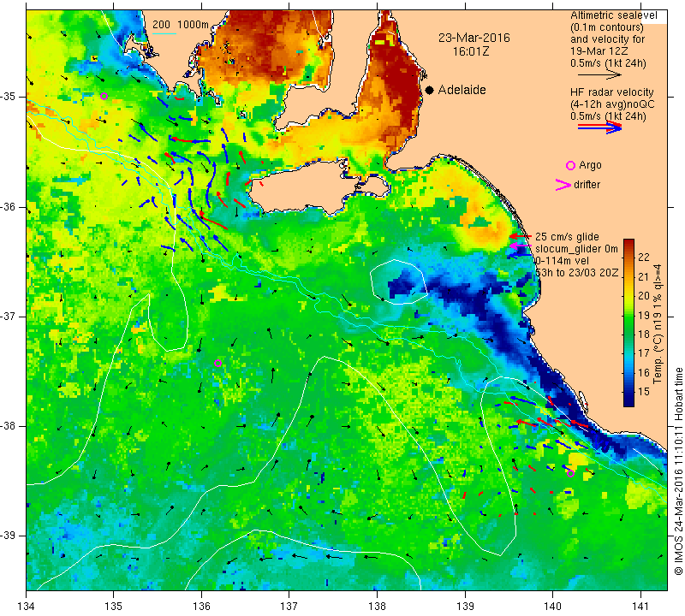Click the '(4-12h avg)noQC' legend text
The width and height of the screenshot is (685, 616).
[612, 104]
